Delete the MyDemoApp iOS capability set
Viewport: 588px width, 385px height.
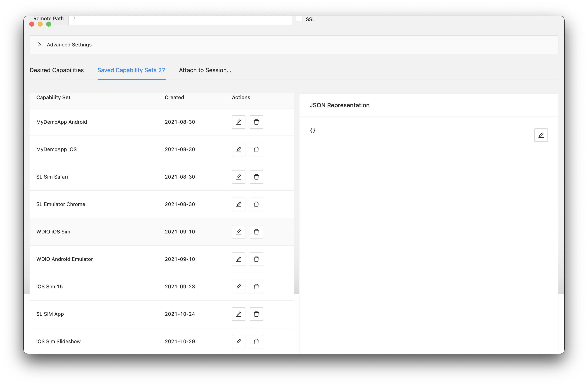point(256,149)
